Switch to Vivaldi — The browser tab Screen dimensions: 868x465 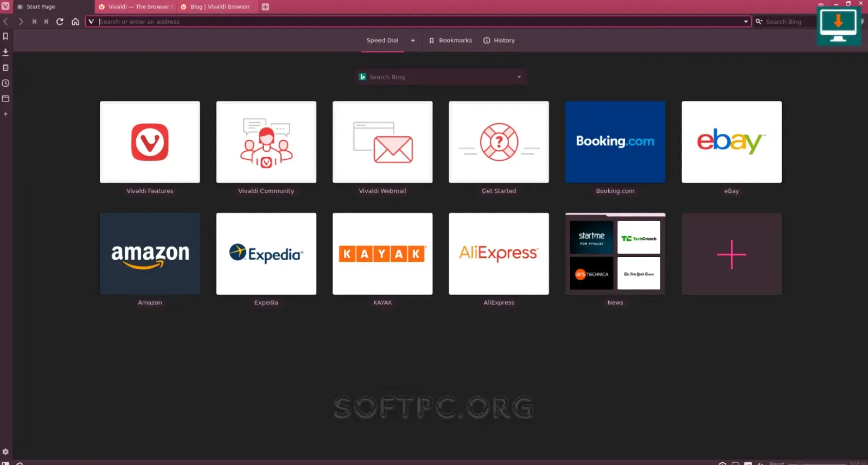pos(135,7)
